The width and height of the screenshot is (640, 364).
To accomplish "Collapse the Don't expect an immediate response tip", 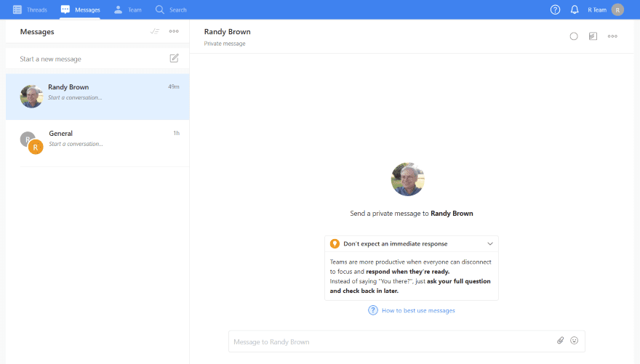I will [x=490, y=244].
